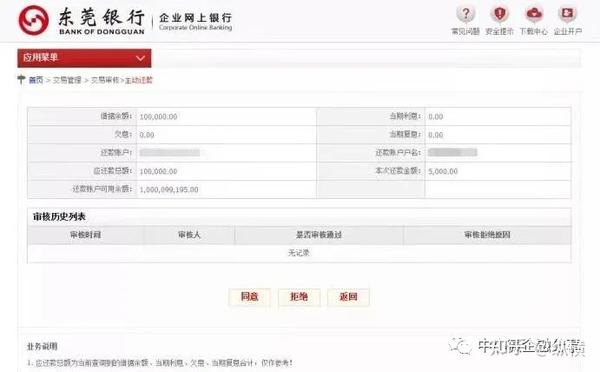600x372 pixels.
Task: Click the 企业网上银行 header title
Action: [196, 18]
